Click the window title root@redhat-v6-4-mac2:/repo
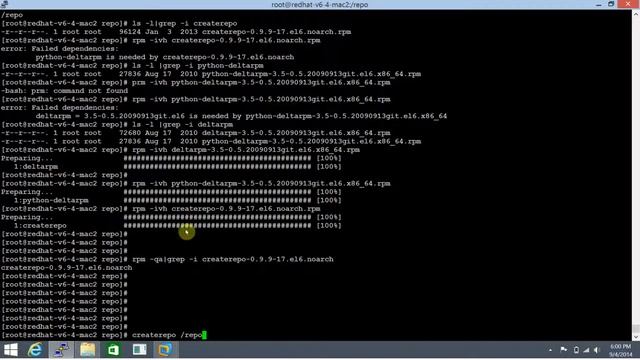 320,4
